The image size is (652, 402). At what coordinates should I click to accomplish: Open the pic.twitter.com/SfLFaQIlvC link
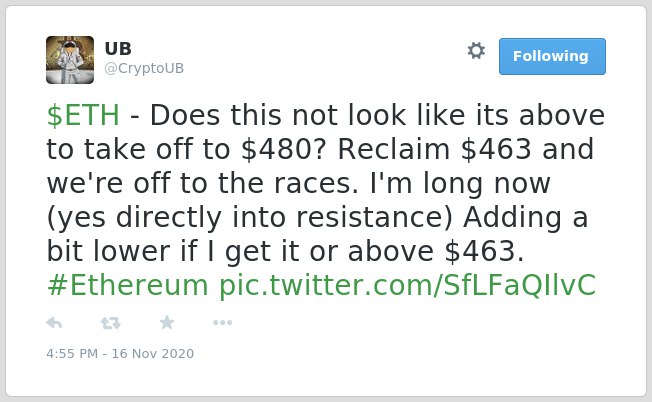pos(408,286)
